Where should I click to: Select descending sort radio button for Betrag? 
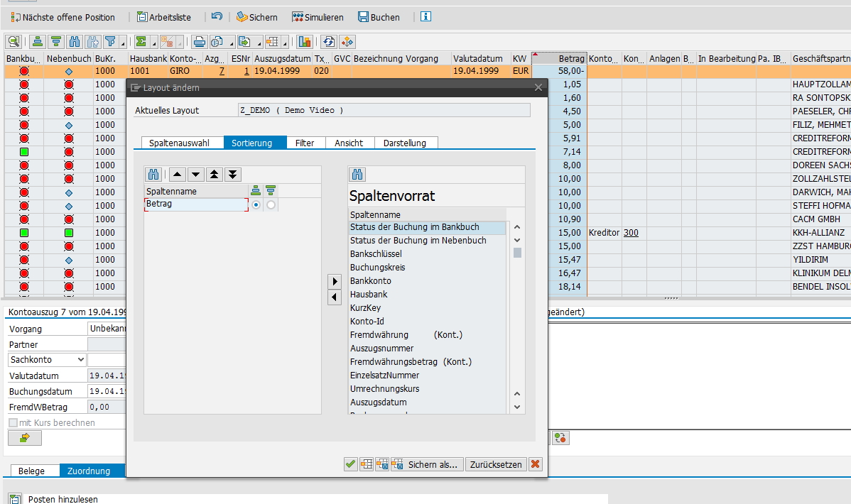pos(271,204)
